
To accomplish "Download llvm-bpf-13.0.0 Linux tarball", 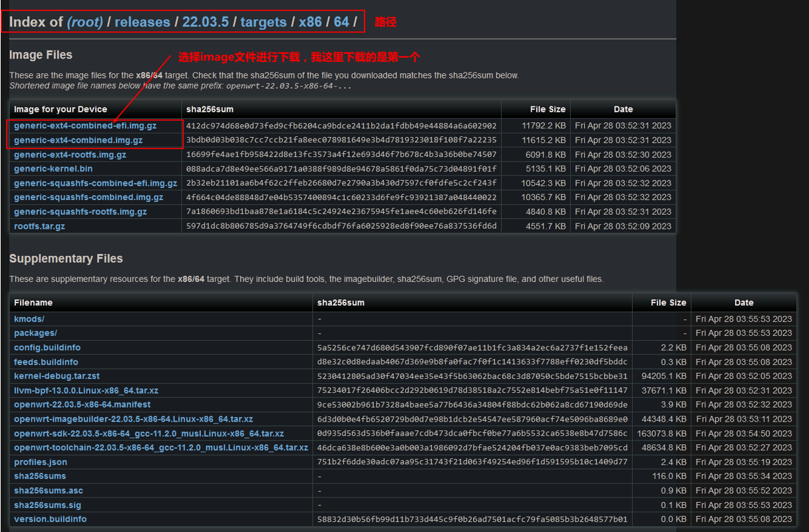I will coord(86,391).
